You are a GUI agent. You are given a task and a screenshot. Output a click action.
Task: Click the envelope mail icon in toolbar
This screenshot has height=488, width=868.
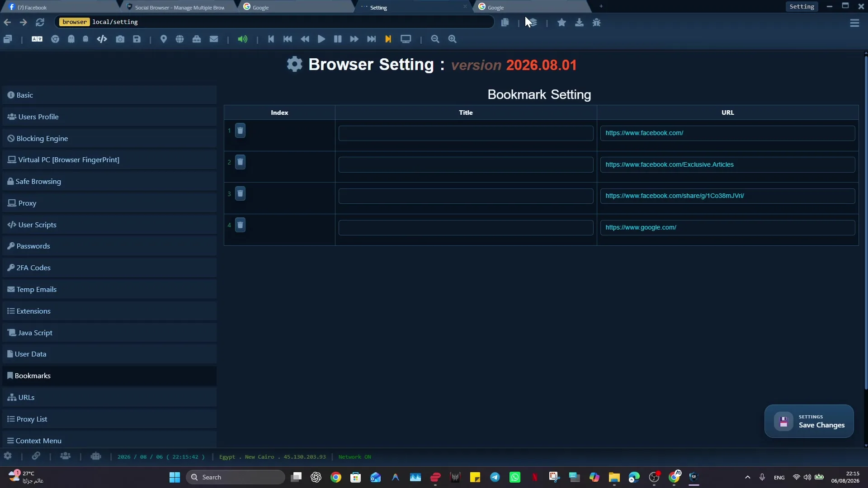(214, 39)
